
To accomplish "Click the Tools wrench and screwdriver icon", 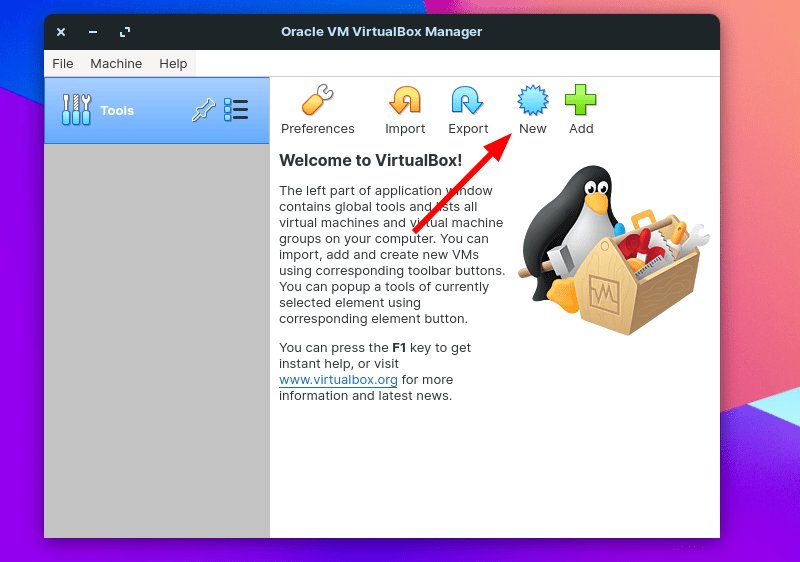I will click(x=76, y=110).
